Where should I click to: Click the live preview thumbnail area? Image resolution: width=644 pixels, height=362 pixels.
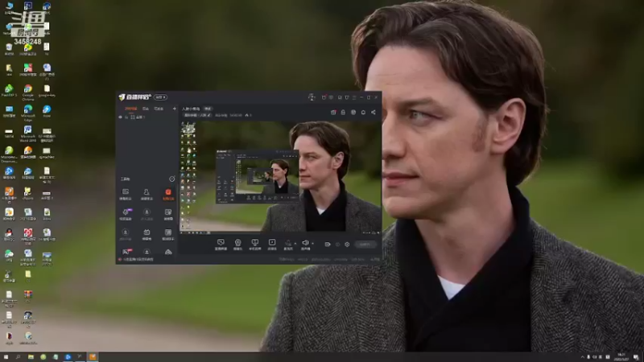280,176
